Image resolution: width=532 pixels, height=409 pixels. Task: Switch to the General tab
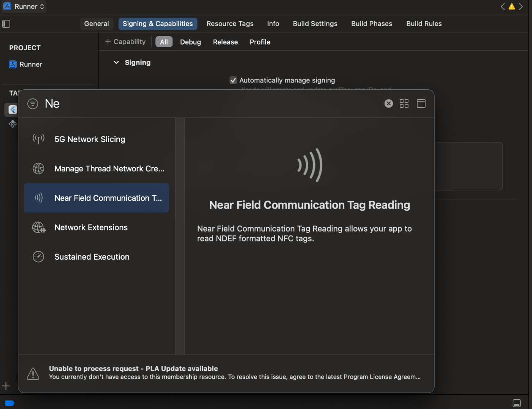(x=97, y=24)
